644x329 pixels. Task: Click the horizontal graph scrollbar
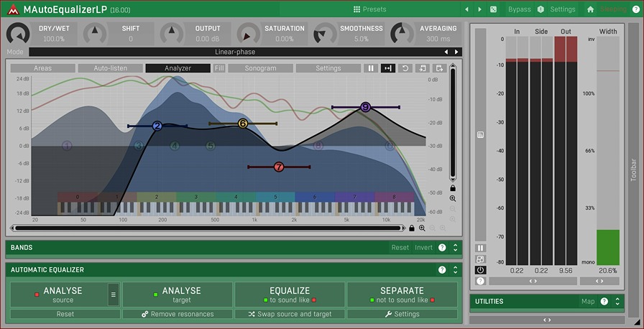(207, 228)
